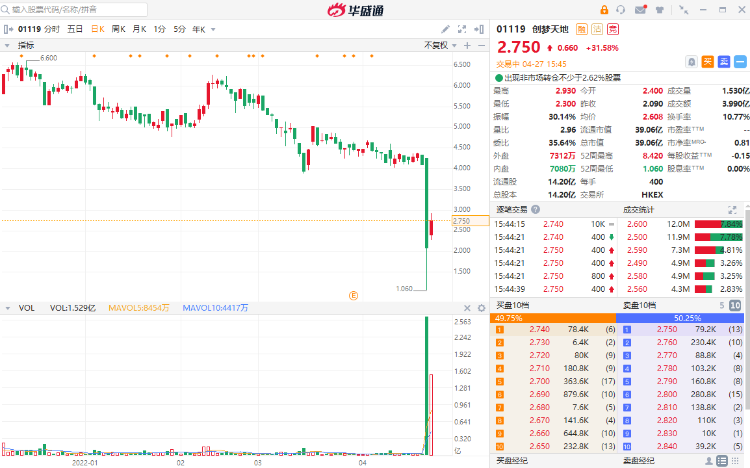This screenshot has width=750, height=468.
Task: Toggle order book depth to 10 levels
Action: pyautogui.click(x=735, y=305)
